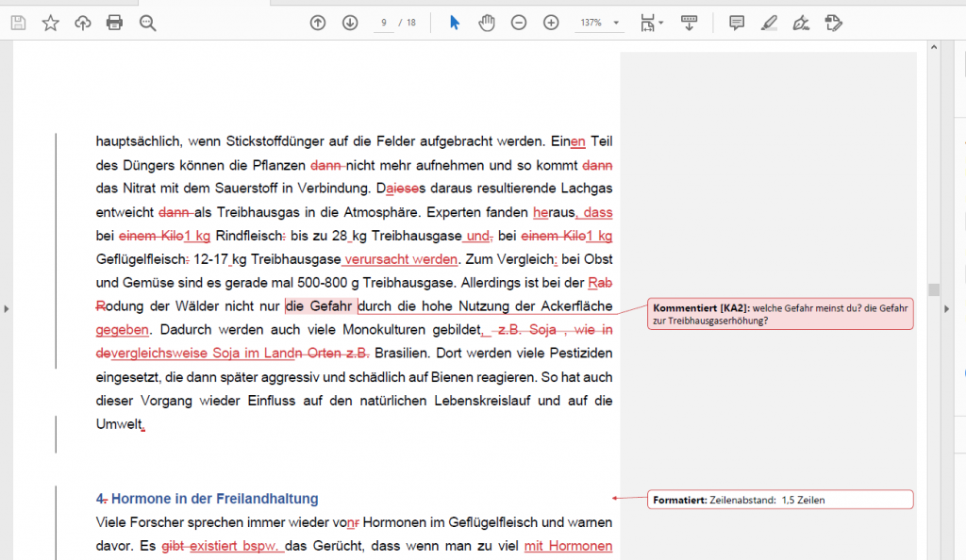Click the Save file icon
The height and width of the screenshot is (560, 966).
click(18, 22)
